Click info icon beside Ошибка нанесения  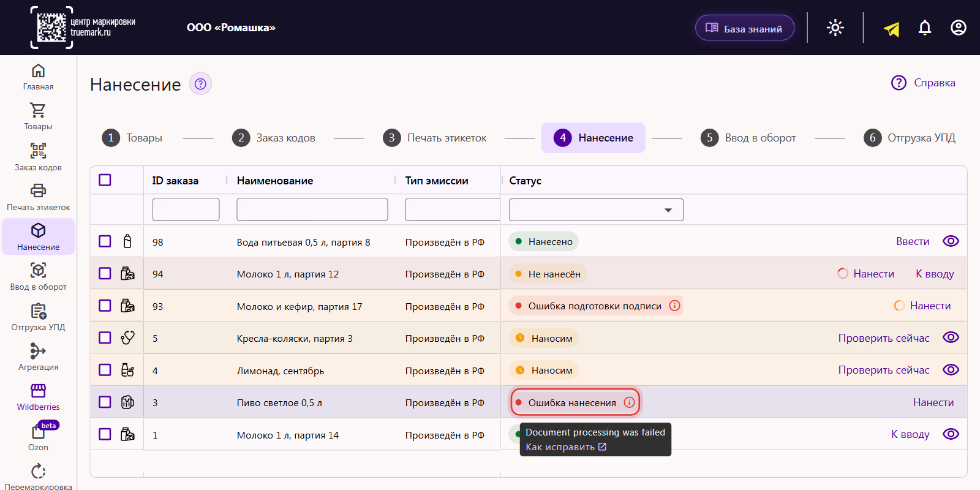(x=629, y=402)
